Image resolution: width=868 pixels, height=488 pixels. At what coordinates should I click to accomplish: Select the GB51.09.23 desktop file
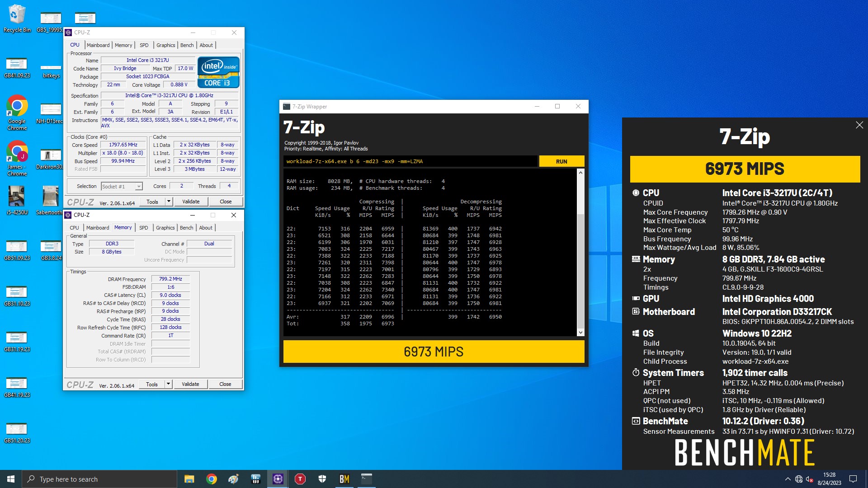(17, 250)
